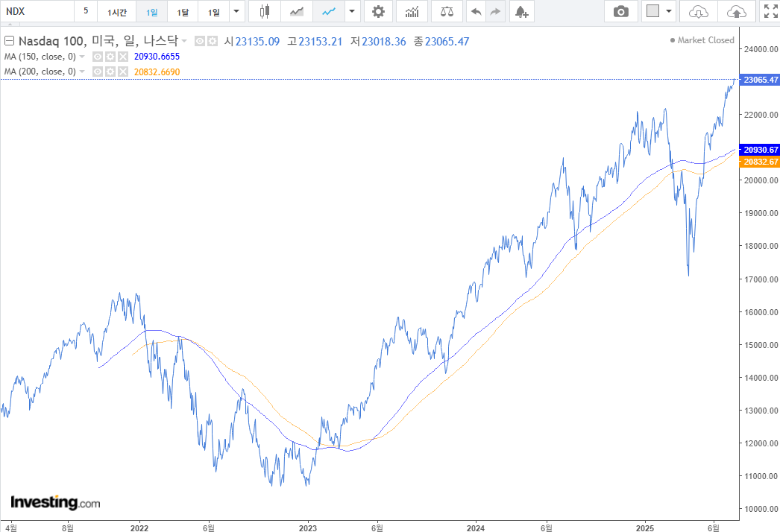
Task: Select the 1달 interval
Action: [x=183, y=11]
